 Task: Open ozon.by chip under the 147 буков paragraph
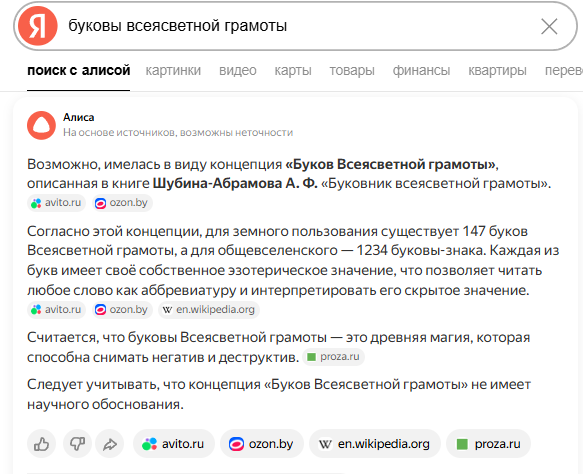click(122, 310)
